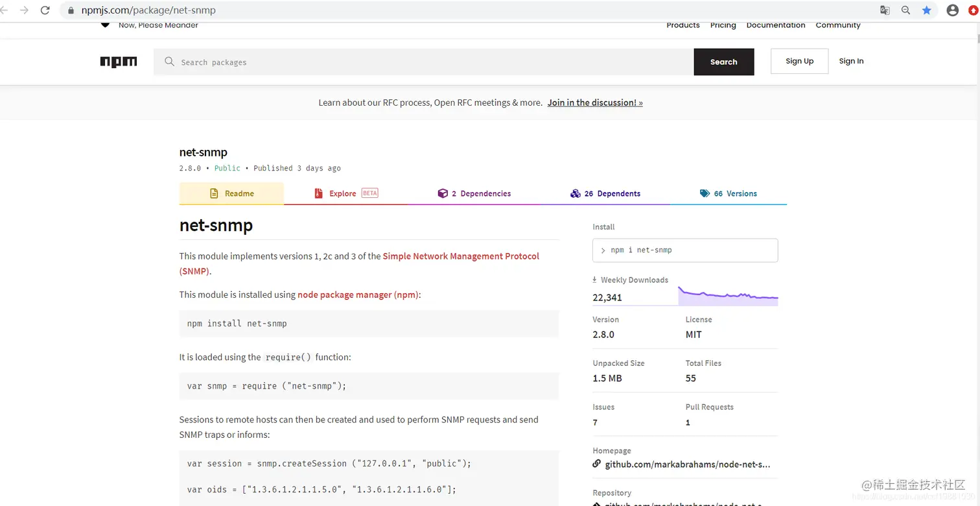Click the browser forward arrow
The height and width of the screenshot is (506, 980).
coord(25,10)
